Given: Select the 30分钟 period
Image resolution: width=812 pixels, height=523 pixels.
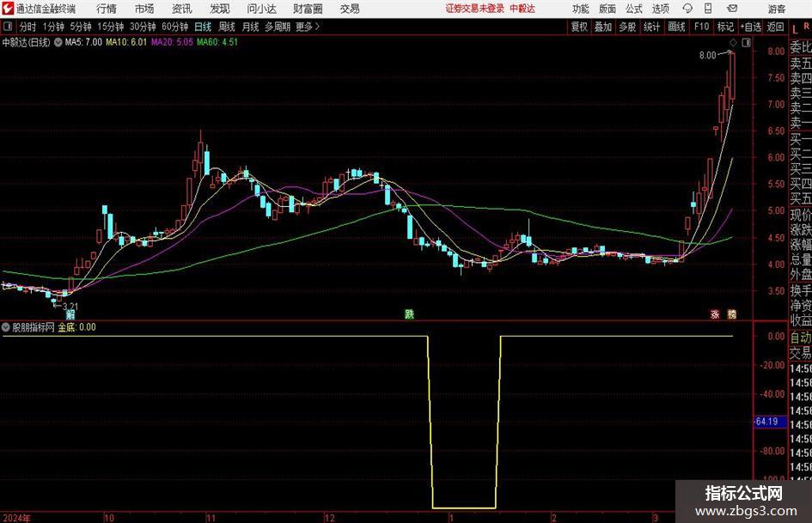Looking at the screenshot, I should pyautogui.click(x=143, y=27).
